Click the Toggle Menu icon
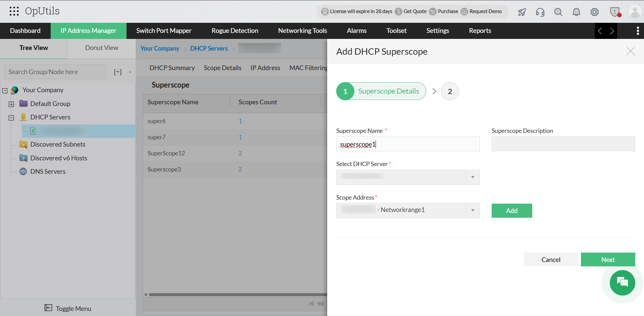Viewport: 644px width, 316px height. (x=49, y=308)
